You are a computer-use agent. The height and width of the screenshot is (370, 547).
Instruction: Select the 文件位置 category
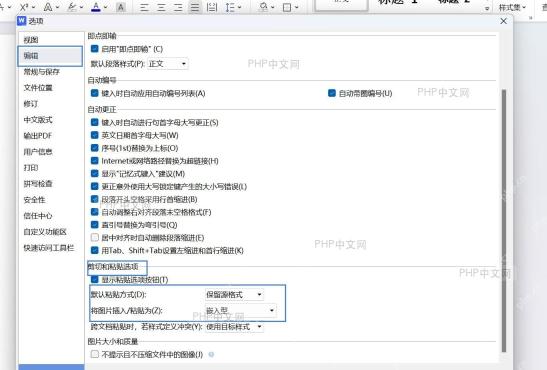coord(38,88)
